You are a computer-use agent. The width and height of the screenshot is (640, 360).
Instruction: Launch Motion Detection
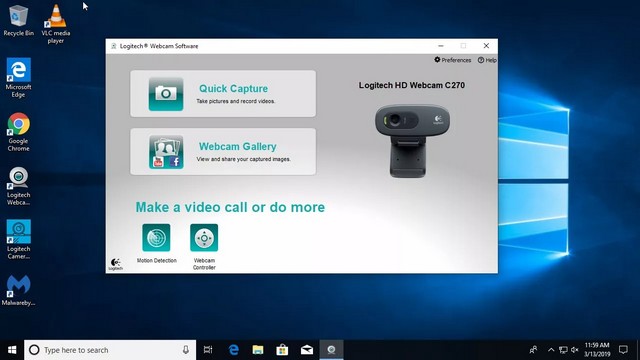click(156, 238)
